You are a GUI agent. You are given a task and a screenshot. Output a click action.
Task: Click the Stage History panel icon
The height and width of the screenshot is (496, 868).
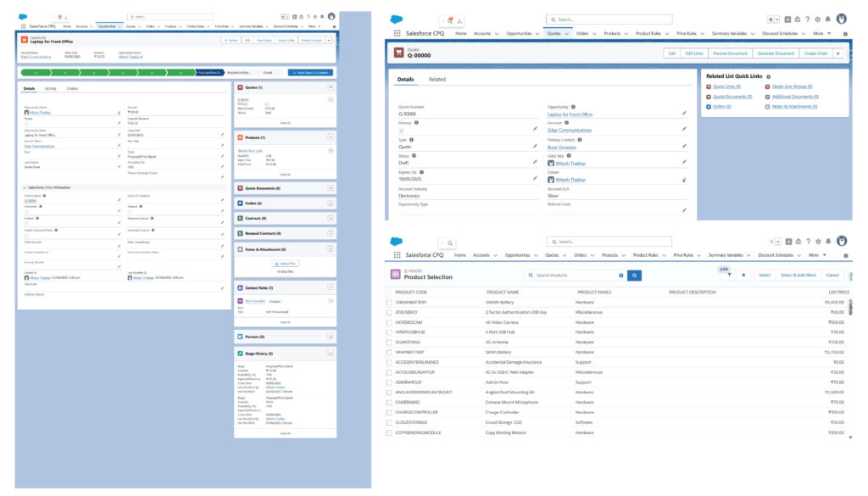240,354
